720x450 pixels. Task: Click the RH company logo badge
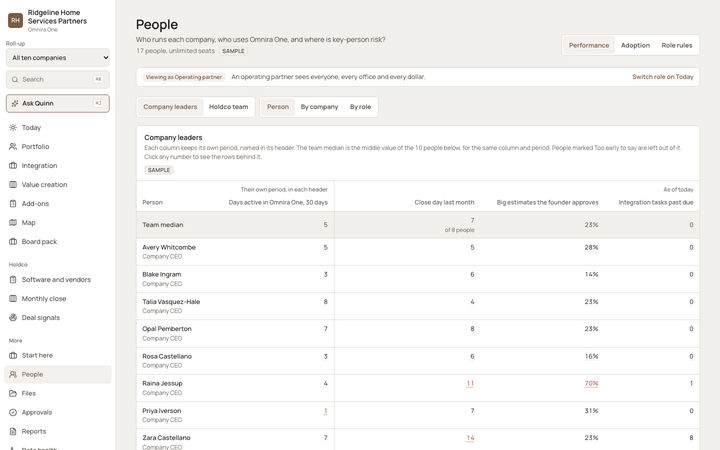click(x=15, y=20)
